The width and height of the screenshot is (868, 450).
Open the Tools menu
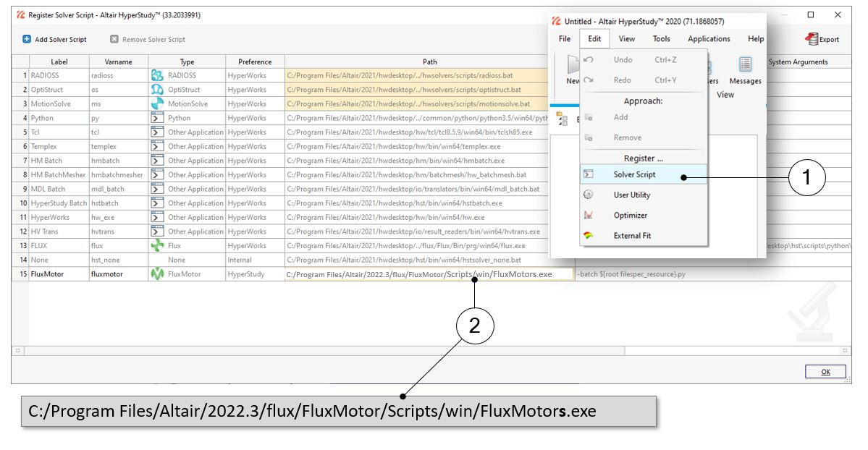click(661, 39)
